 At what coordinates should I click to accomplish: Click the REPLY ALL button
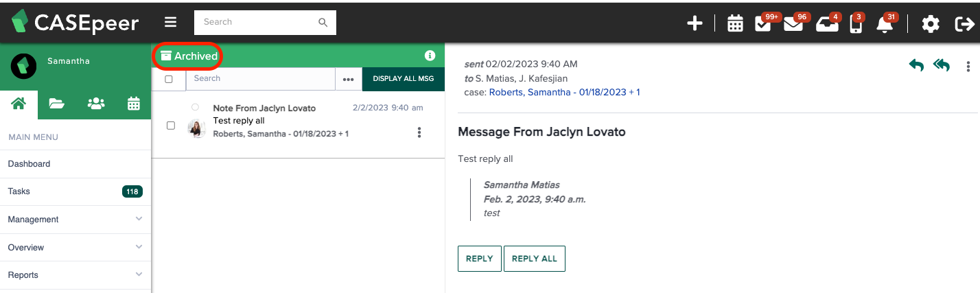pos(535,259)
